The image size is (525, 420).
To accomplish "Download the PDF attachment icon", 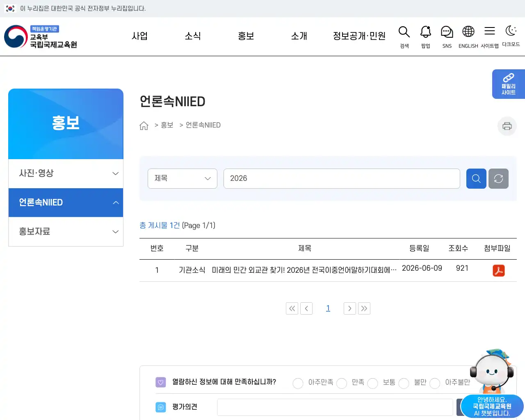I will [x=499, y=271].
